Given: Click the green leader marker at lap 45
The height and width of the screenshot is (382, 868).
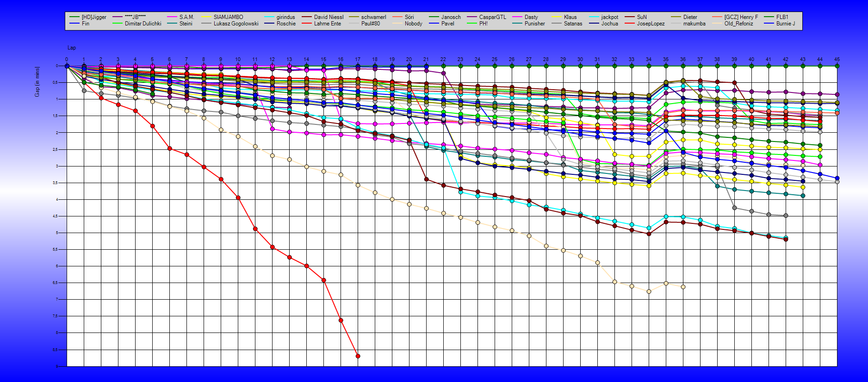Looking at the screenshot, I should coord(837,66).
